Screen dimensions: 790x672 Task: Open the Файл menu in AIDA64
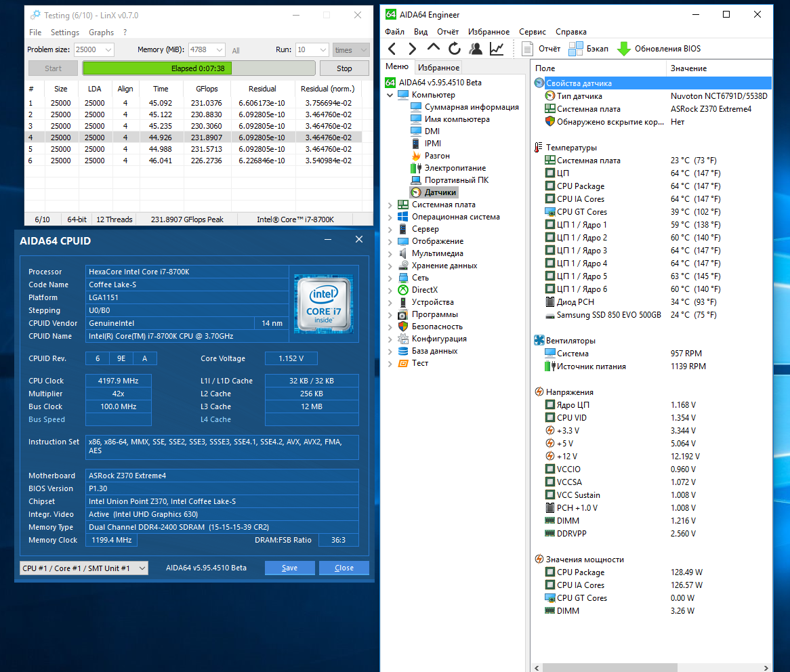coord(394,32)
